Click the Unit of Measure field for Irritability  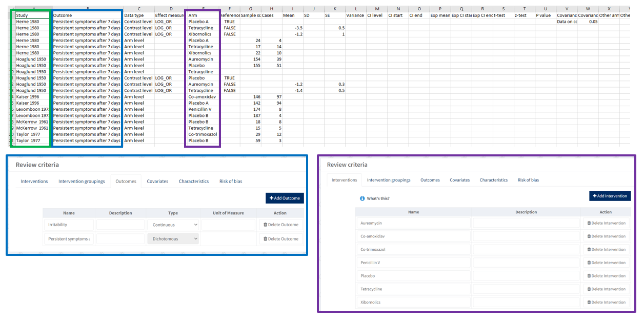(228, 225)
